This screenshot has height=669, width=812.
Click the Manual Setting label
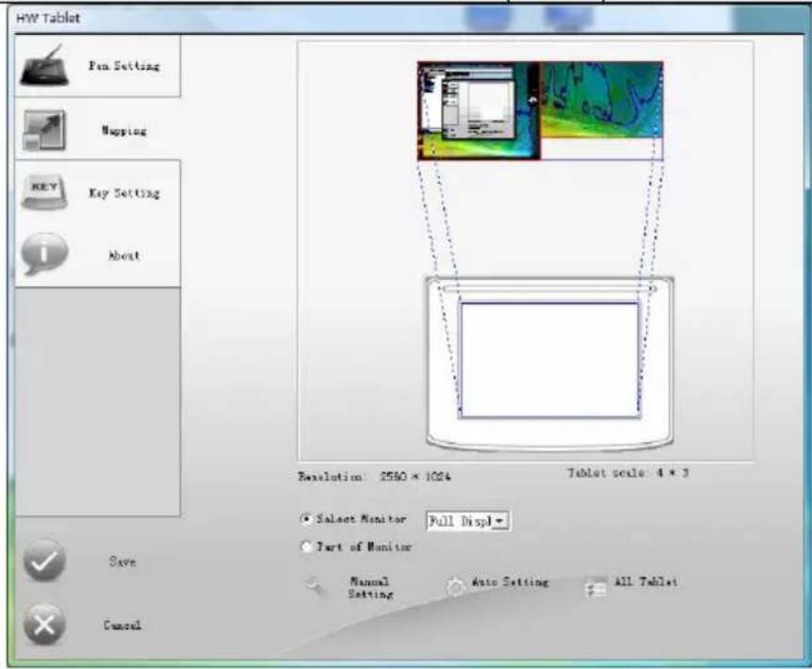point(370,588)
